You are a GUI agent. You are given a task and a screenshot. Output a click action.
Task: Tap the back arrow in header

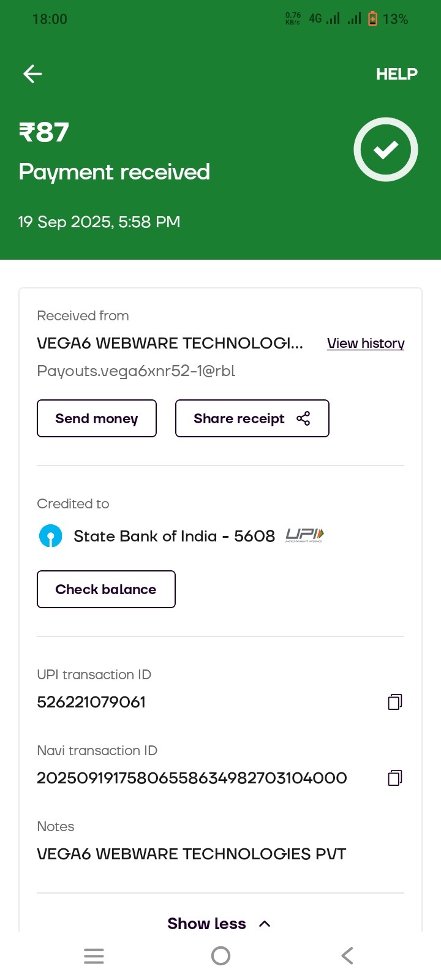tap(32, 74)
